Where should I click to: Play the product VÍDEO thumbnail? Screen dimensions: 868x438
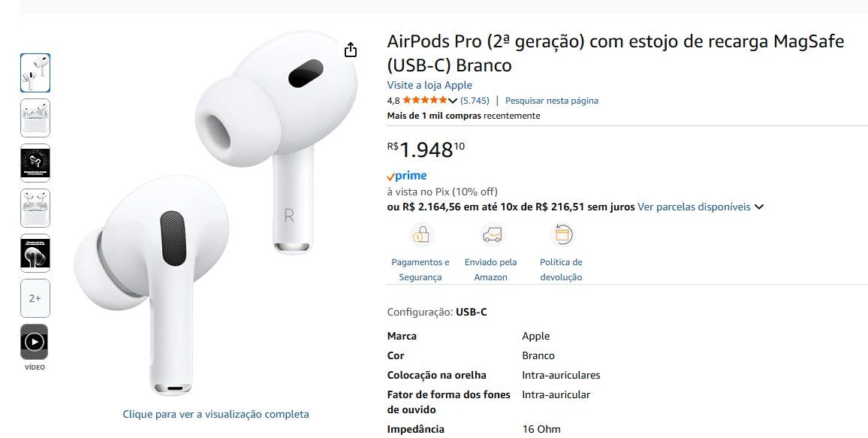[35, 342]
